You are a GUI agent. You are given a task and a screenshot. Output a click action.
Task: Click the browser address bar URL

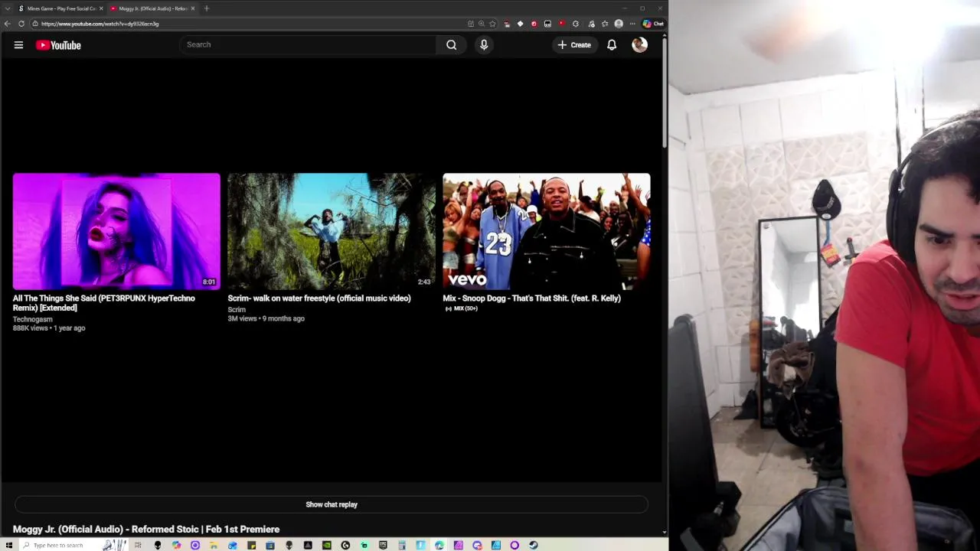click(x=100, y=24)
